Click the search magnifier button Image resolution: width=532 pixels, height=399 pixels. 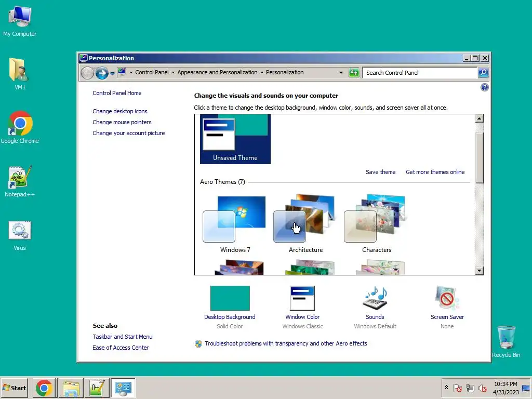(483, 73)
